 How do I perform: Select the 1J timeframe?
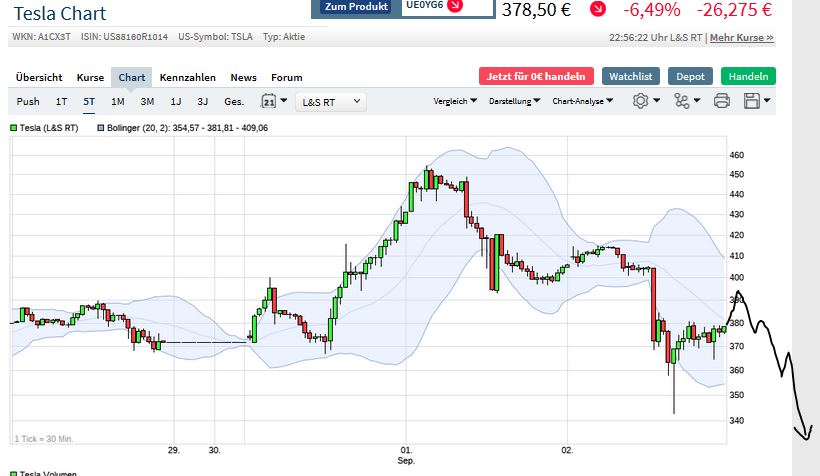click(176, 101)
